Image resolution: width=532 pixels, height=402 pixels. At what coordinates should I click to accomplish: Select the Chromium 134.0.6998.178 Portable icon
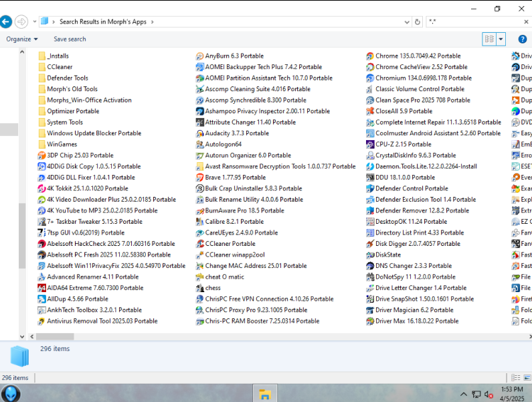[x=370, y=78]
